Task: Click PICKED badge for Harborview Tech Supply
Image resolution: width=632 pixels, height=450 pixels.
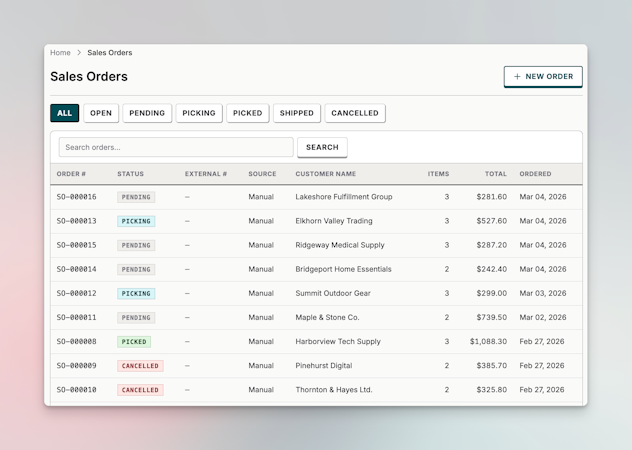Action: point(134,342)
